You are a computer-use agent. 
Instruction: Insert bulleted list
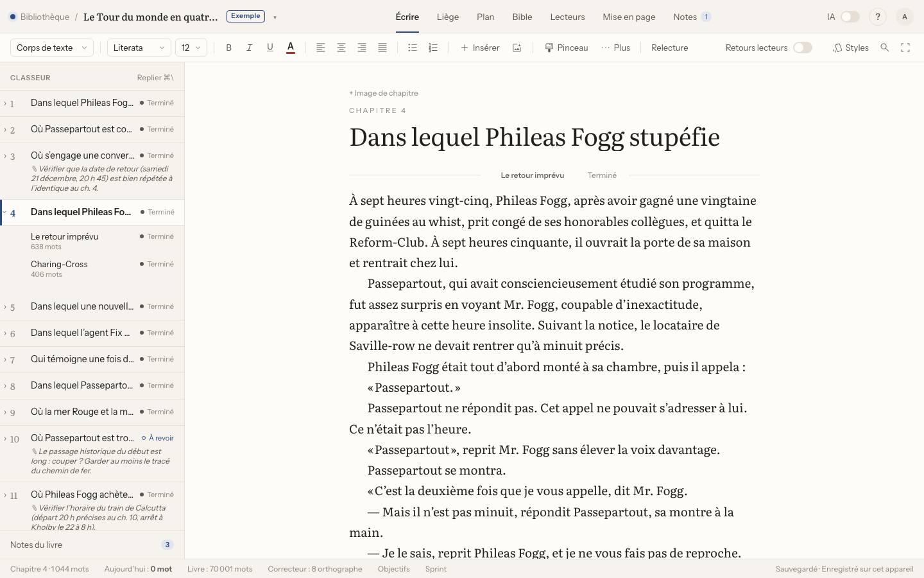413,48
